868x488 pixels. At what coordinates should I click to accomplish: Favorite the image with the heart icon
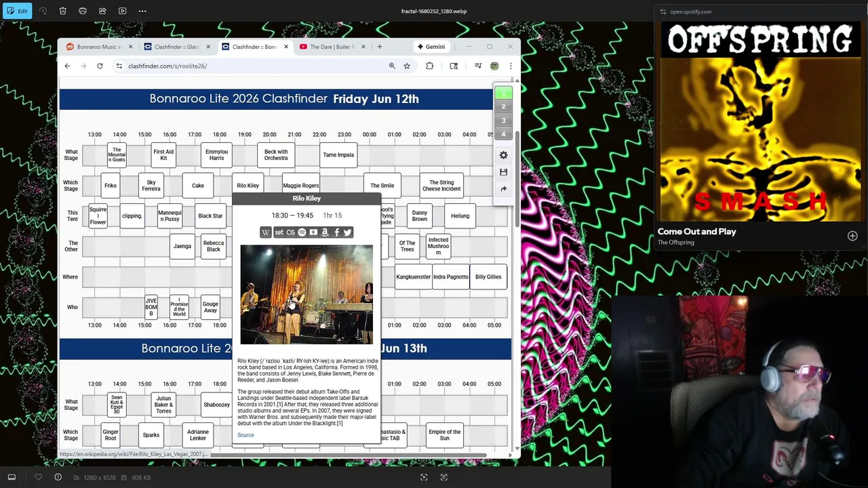click(38, 477)
